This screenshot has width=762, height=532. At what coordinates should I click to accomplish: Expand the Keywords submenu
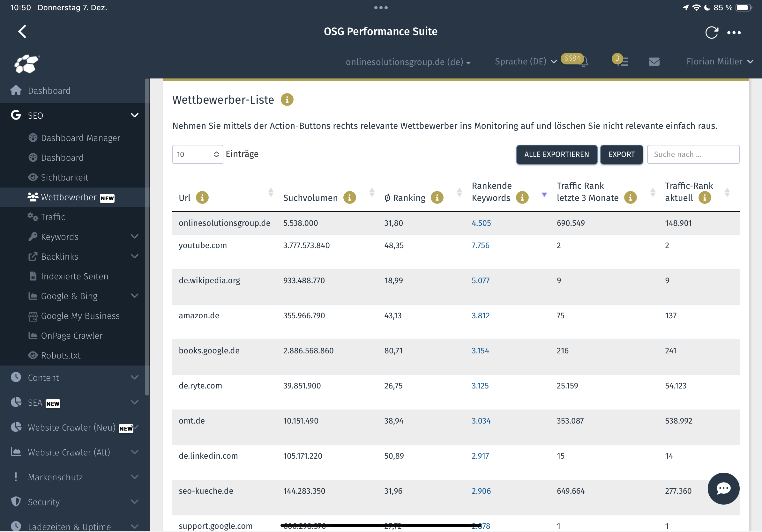[x=134, y=236]
